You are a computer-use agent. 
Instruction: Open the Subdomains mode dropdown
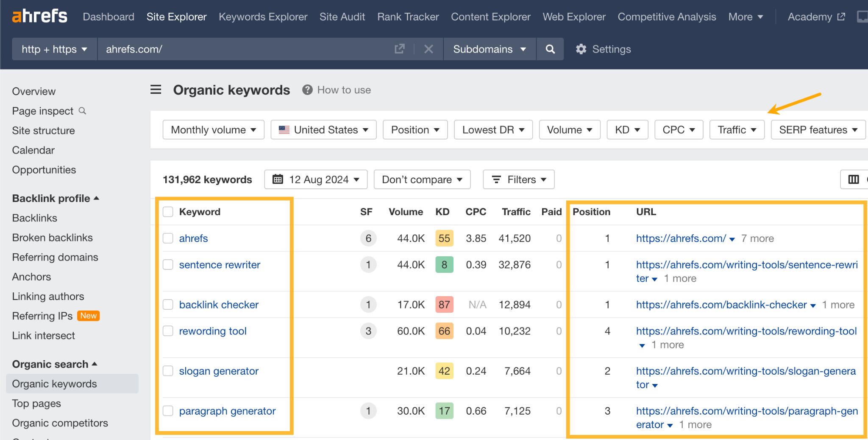pyautogui.click(x=489, y=49)
